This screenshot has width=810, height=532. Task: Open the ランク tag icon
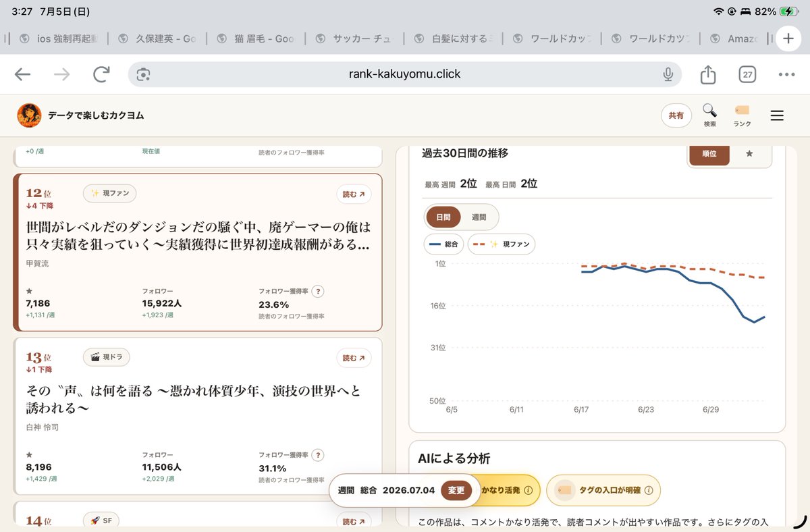point(742,115)
